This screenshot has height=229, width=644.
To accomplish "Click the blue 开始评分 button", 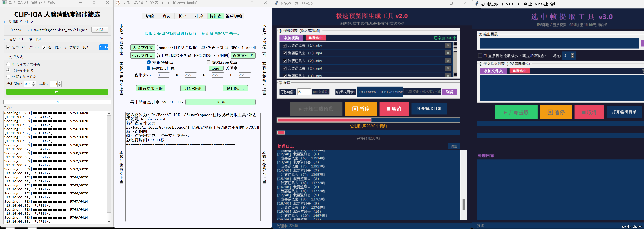I will (104, 47).
